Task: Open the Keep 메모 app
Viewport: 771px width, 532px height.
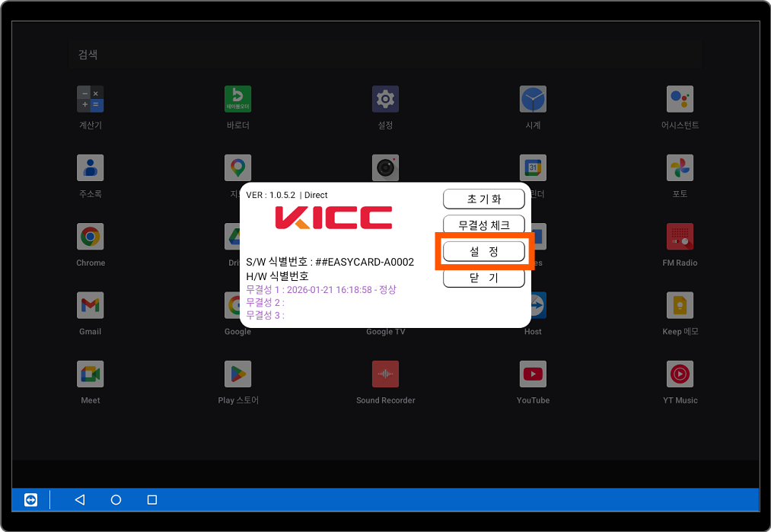Action: pyautogui.click(x=680, y=305)
